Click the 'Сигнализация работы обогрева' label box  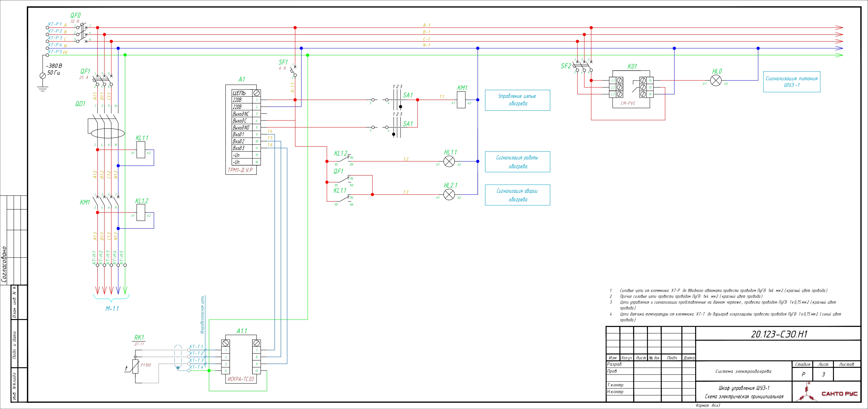coord(517,162)
